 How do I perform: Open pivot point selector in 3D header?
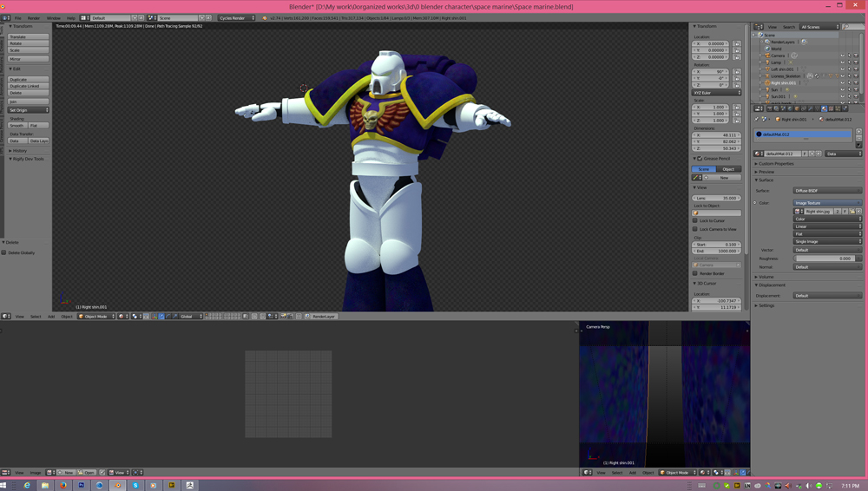coord(137,316)
